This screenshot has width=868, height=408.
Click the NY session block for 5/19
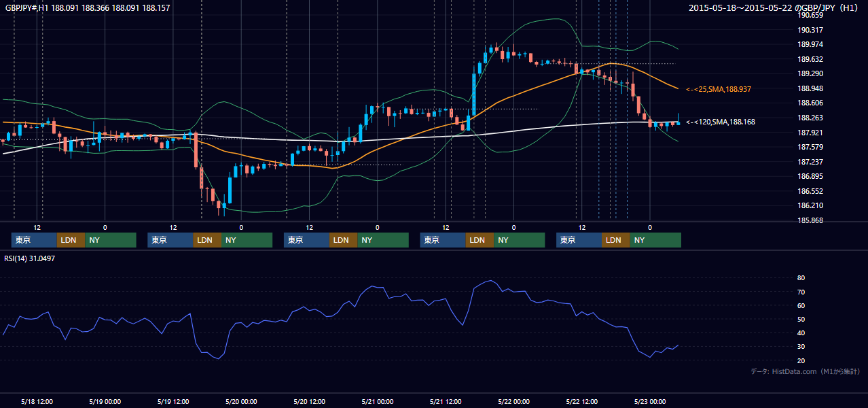(x=247, y=240)
